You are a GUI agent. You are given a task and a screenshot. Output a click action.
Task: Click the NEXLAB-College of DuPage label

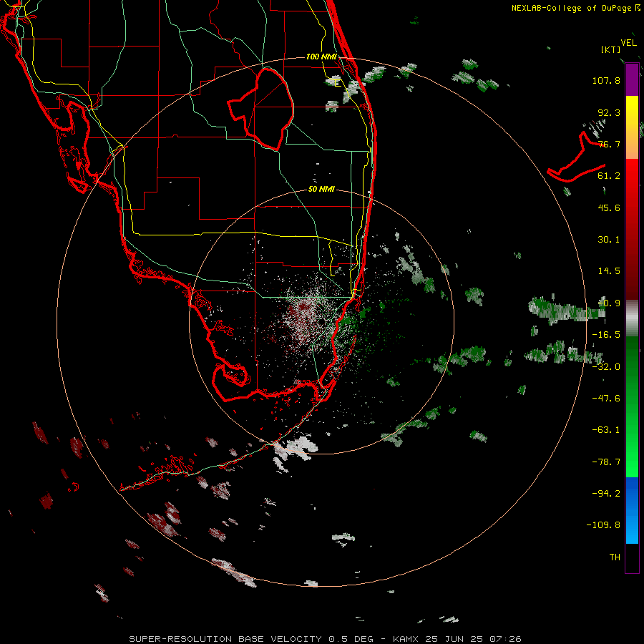click(x=573, y=8)
